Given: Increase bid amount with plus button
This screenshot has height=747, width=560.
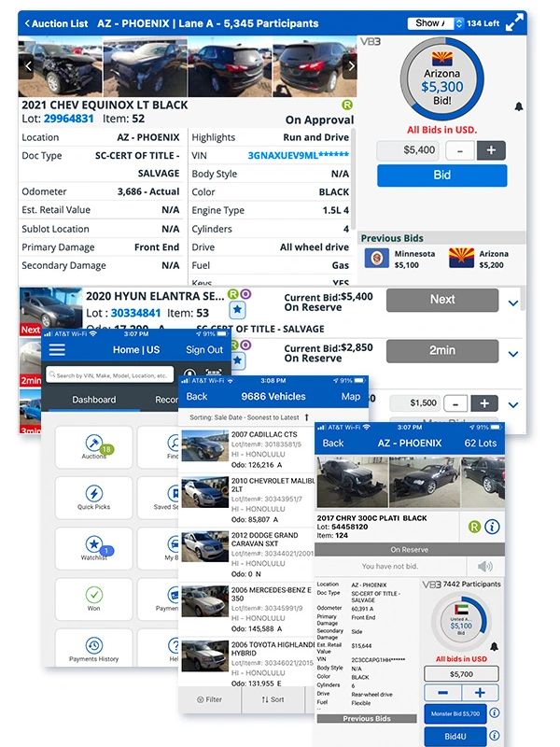Looking at the screenshot, I should pos(491,150).
